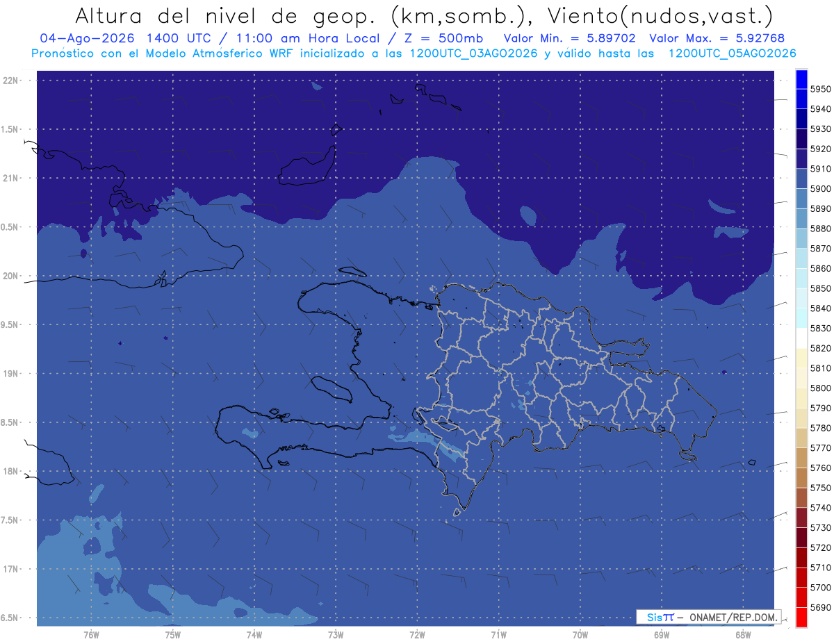Click the '22N' latitude label
Screen dimensions: 834x644
[x=12, y=81]
